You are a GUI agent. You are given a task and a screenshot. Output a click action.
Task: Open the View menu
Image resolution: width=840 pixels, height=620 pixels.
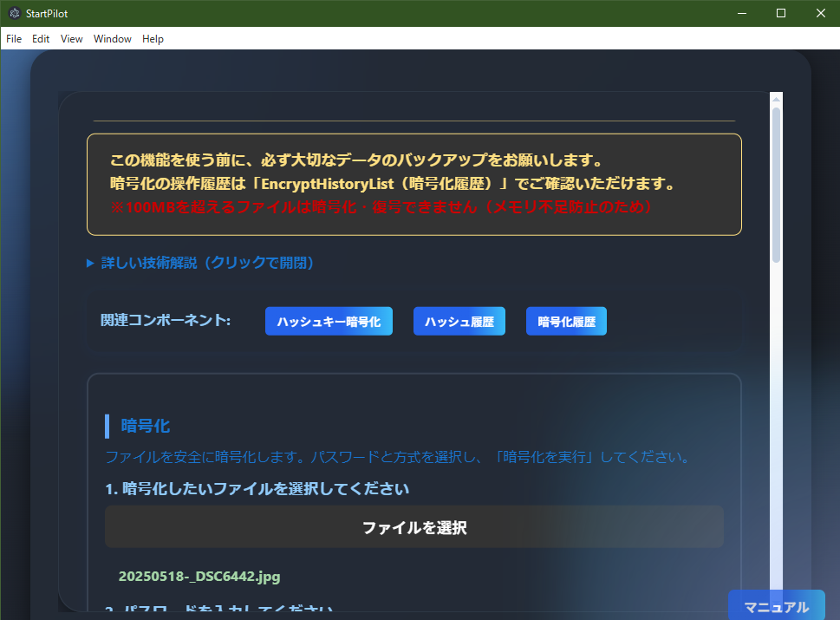click(x=72, y=39)
